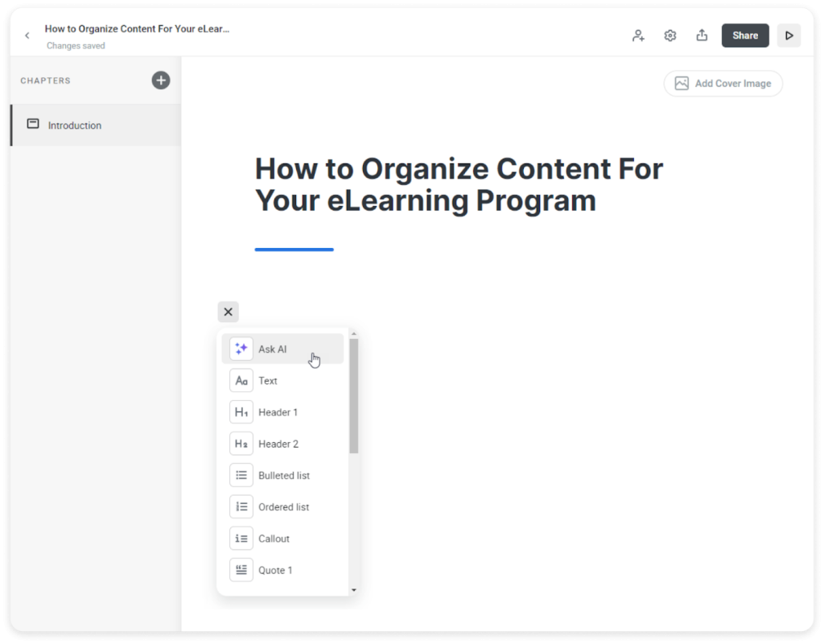This screenshot has height=644, width=824.
Task: Click Add Cover Image button
Action: tap(723, 84)
